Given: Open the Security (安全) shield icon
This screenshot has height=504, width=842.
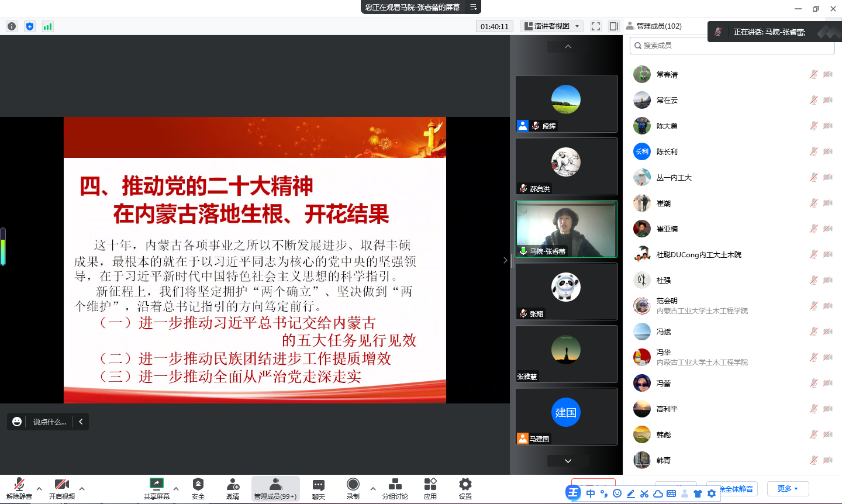Looking at the screenshot, I should tap(198, 488).
